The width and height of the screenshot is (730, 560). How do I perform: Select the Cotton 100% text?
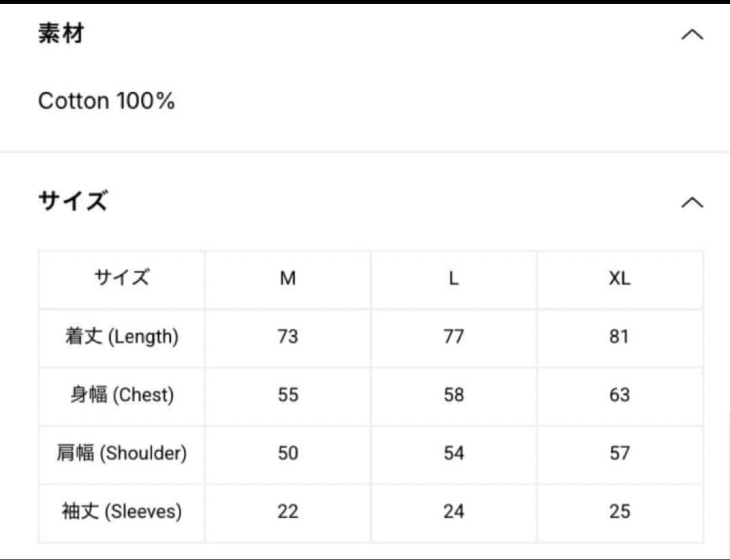[107, 101]
